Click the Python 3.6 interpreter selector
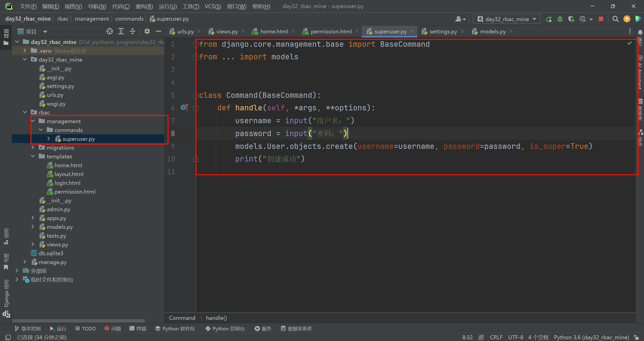This screenshot has width=644, height=341. pyautogui.click(x=591, y=337)
